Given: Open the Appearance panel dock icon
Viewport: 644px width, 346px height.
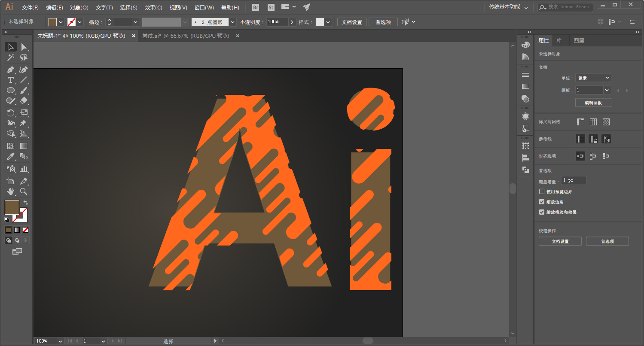Looking at the screenshot, I should [525, 116].
